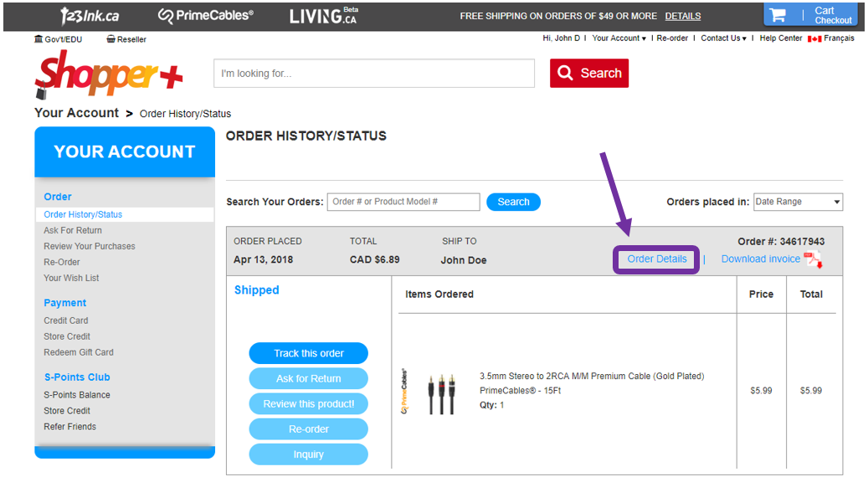Viewport: 868px width, 482px height.
Task: Open S-Points Balance
Action: [x=76, y=395]
